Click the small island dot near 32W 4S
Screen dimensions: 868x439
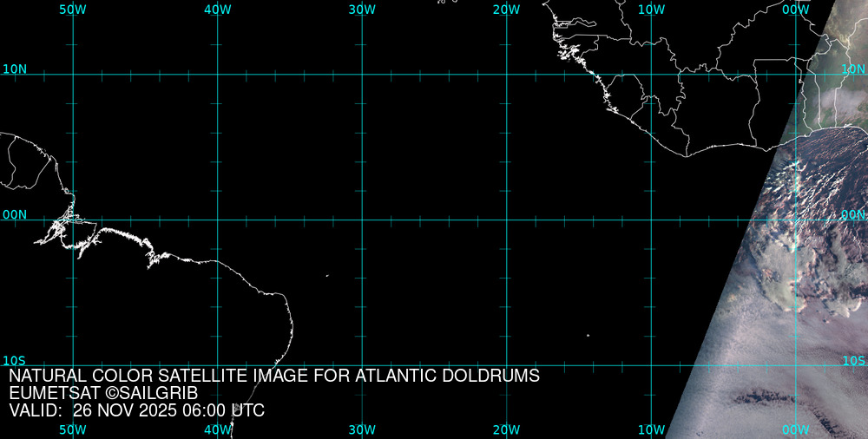coord(327,276)
